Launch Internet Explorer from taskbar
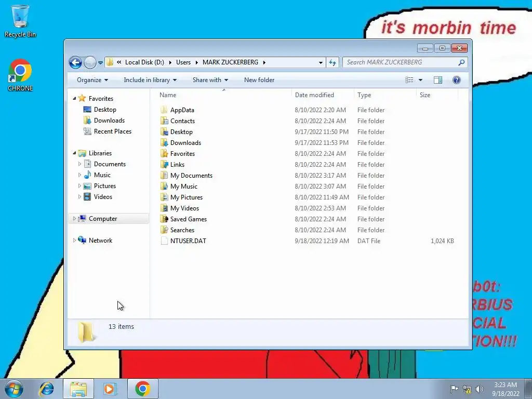Screen dimensions: 532x399 46,389
